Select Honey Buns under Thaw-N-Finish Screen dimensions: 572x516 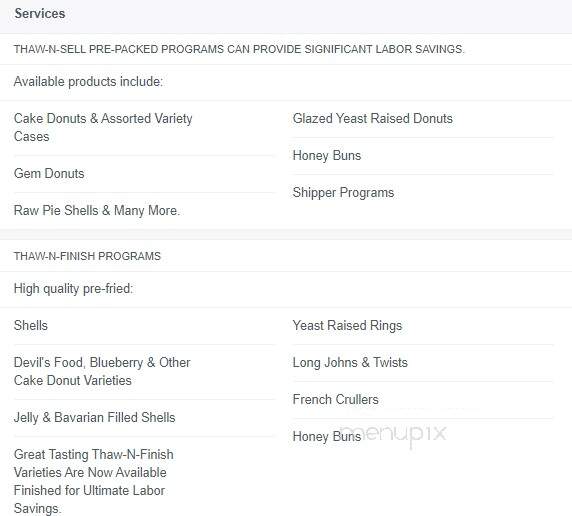click(x=326, y=436)
